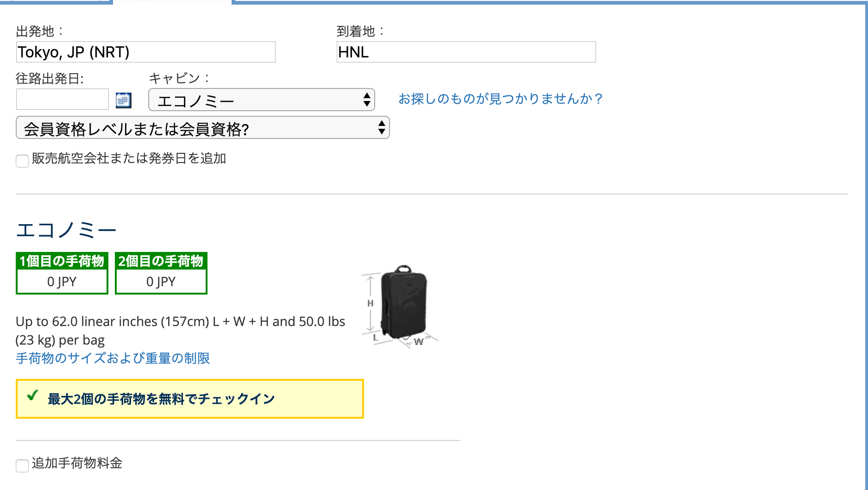The width and height of the screenshot is (868, 490).
Task: Open the calendar date picker icon
Action: (x=123, y=100)
